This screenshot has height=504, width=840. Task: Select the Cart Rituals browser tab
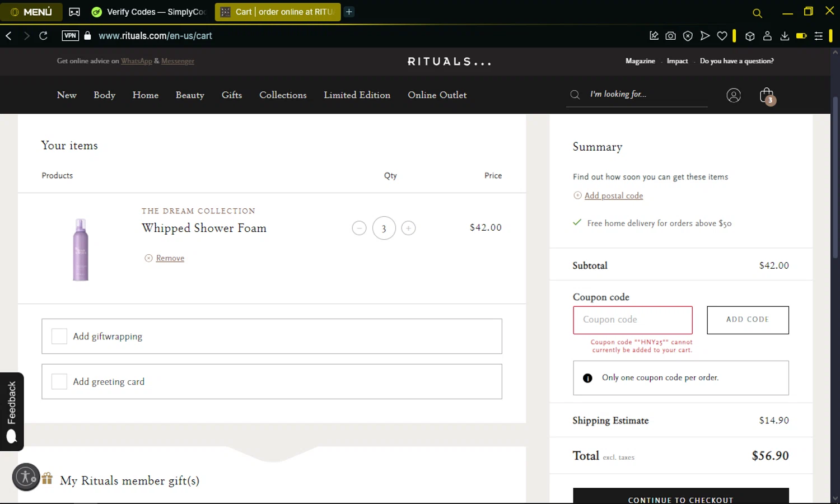click(x=278, y=12)
